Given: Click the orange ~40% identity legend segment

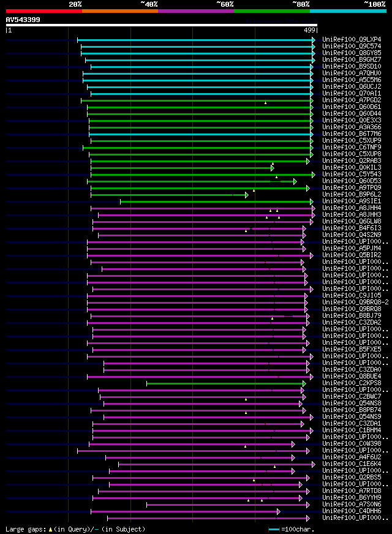Looking at the screenshot, I should (x=120, y=11).
